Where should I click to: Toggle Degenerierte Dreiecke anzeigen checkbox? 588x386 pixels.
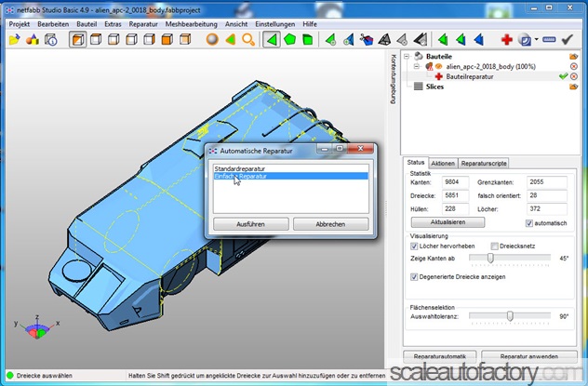(x=414, y=277)
